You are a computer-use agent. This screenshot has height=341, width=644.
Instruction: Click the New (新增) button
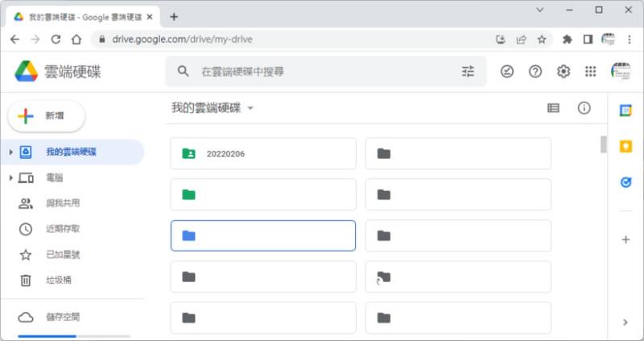coord(47,116)
